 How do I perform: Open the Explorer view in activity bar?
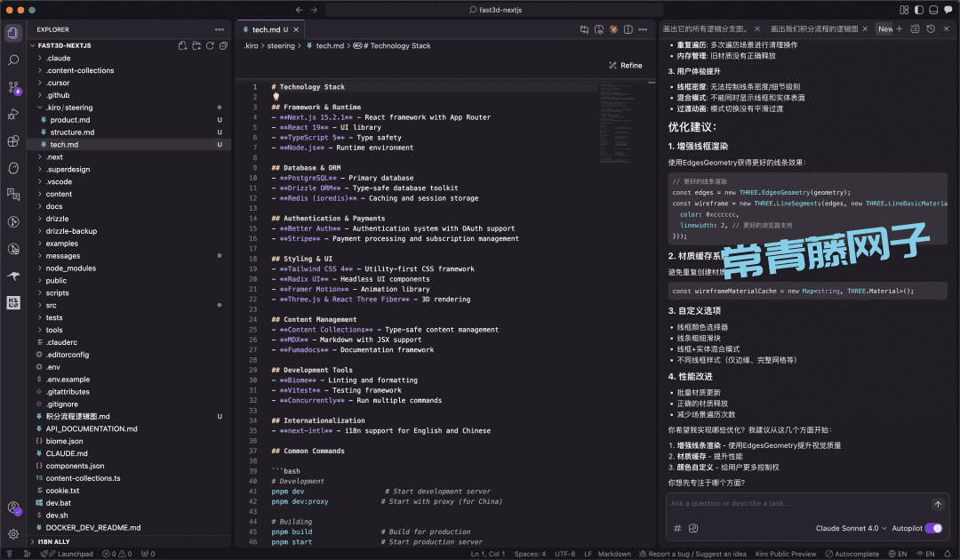[13, 33]
